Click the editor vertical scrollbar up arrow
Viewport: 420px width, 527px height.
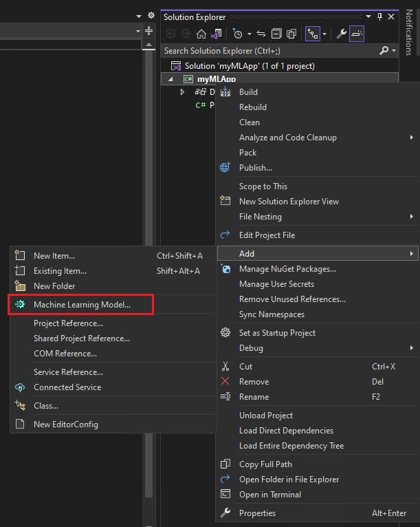point(148,44)
